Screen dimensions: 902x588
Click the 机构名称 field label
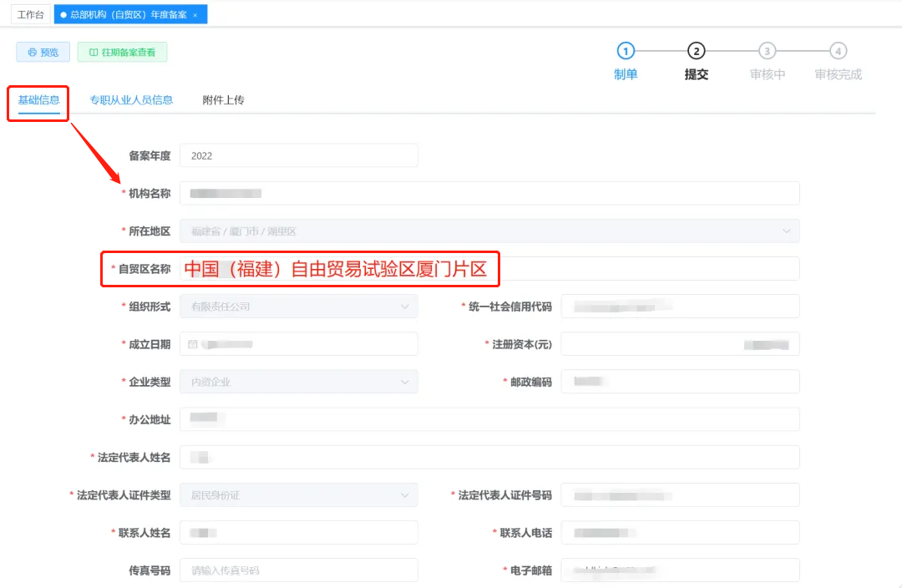coord(149,194)
